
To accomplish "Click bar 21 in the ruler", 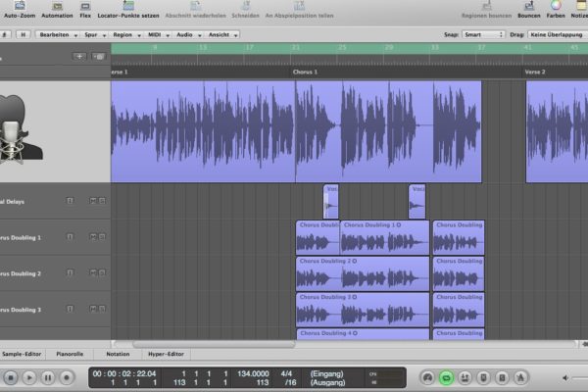I will [296, 48].
